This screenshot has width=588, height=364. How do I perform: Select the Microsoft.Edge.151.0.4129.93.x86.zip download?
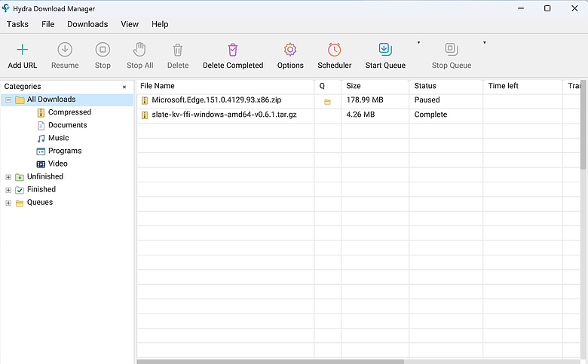tap(216, 99)
